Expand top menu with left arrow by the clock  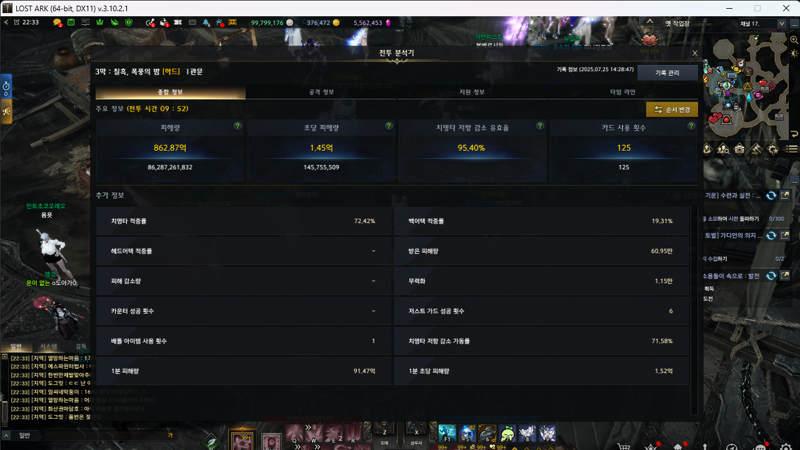pyautogui.click(x=6, y=22)
